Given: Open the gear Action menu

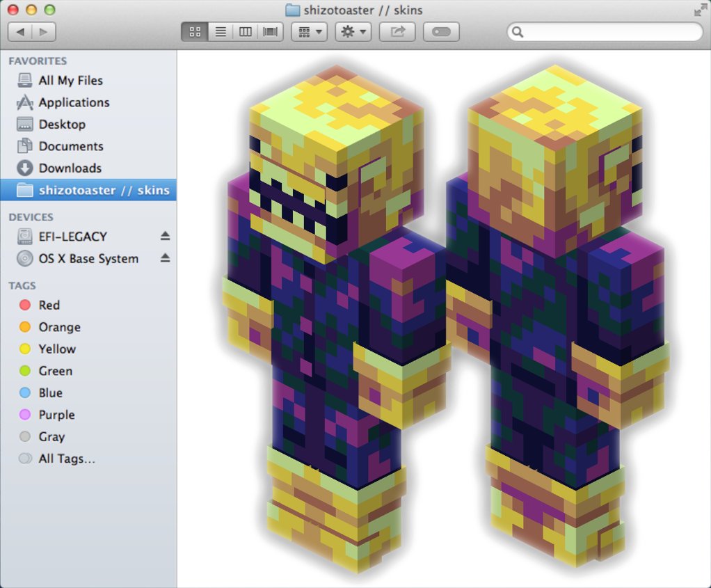Looking at the screenshot, I should pos(353,32).
